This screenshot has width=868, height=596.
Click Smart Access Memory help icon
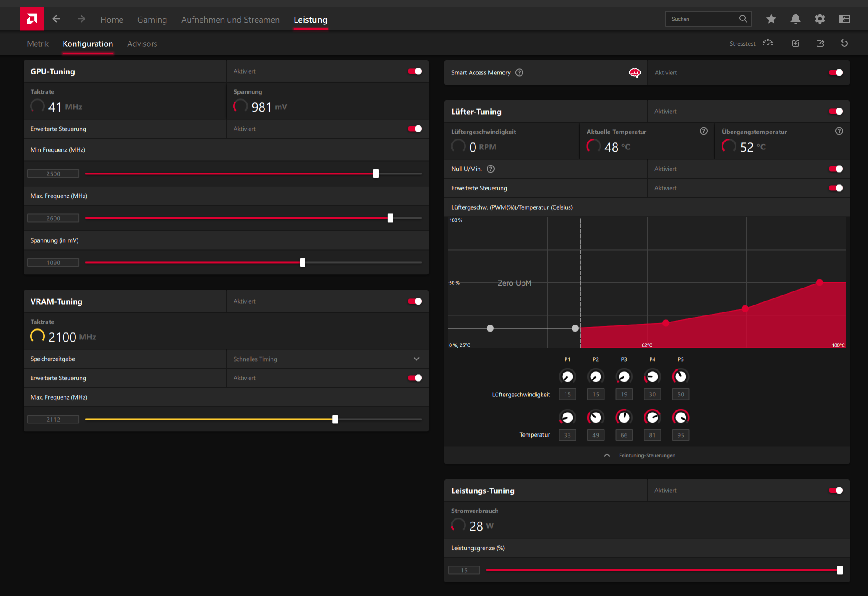(519, 73)
